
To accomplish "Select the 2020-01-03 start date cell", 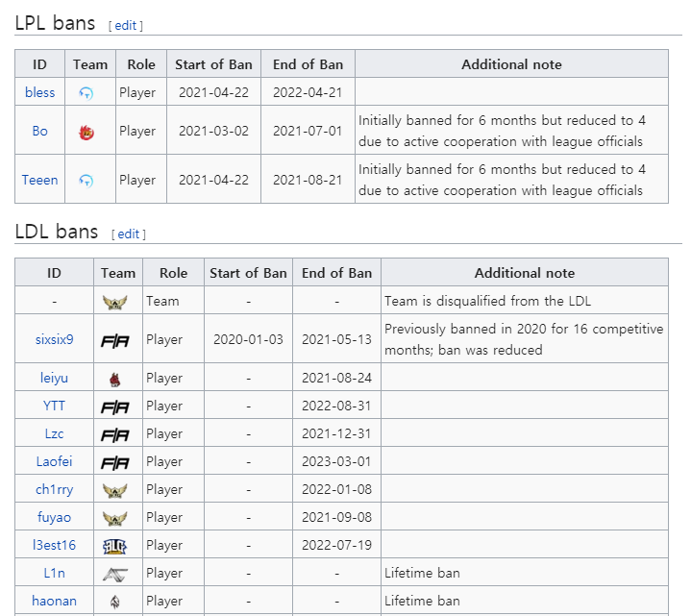I will (249, 339).
